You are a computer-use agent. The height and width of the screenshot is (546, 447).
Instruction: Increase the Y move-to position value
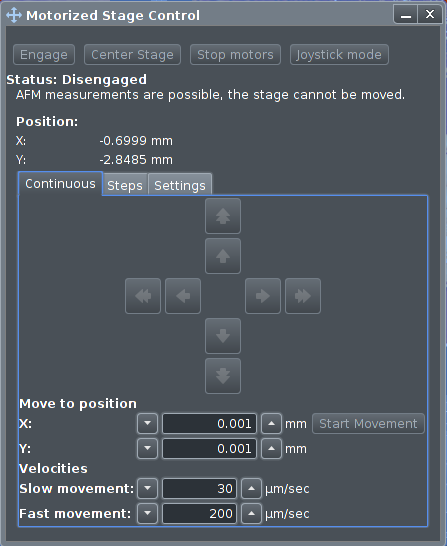272,448
